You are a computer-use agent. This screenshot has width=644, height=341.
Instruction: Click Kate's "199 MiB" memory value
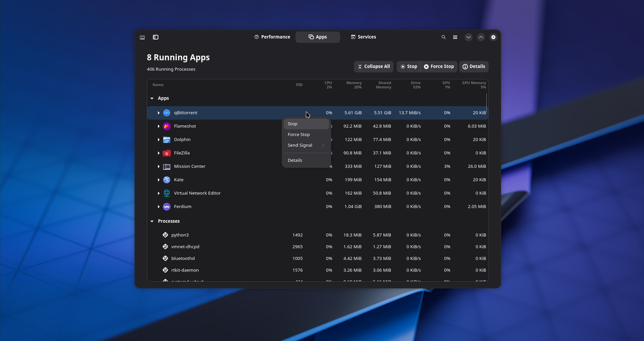click(354, 180)
